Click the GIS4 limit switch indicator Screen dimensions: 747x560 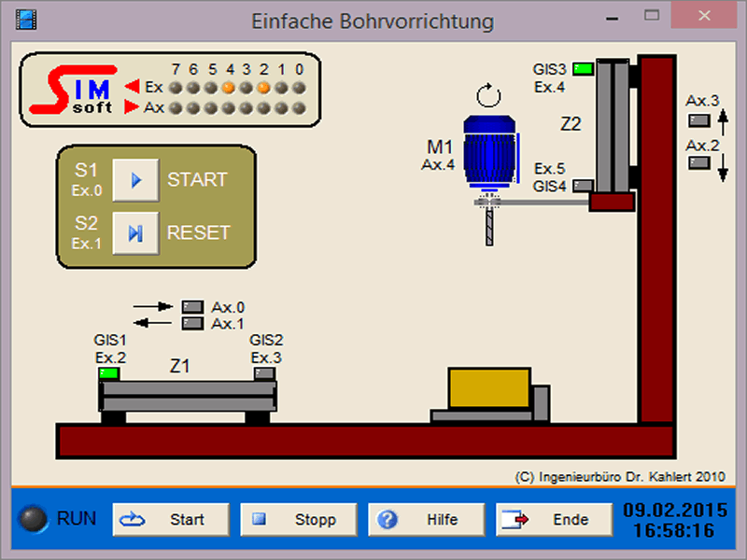coord(583,186)
